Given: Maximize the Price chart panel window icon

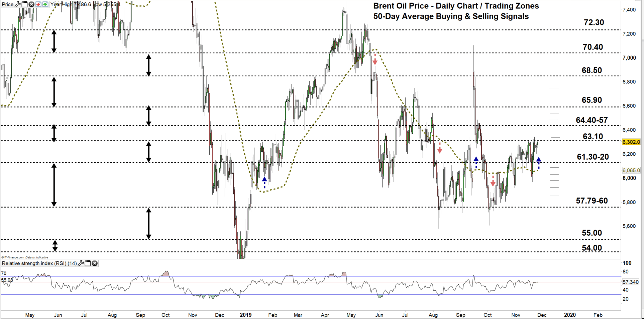Looking at the screenshot, I should pos(24,4).
